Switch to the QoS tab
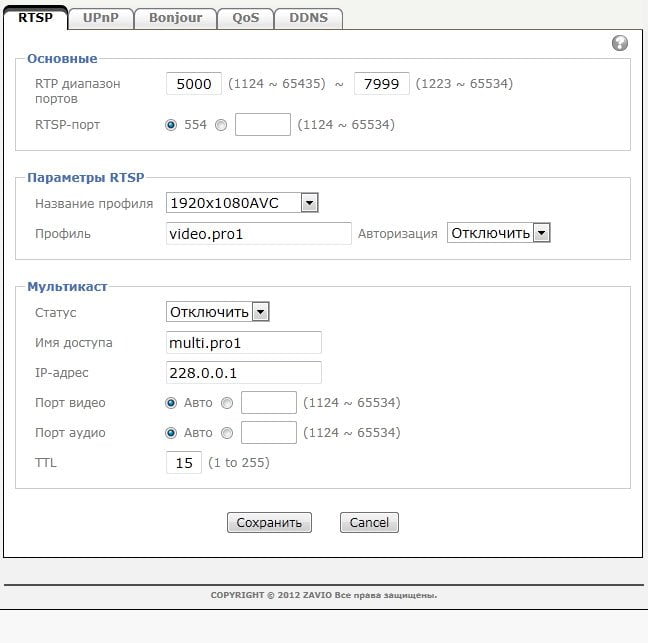 click(245, 18)
